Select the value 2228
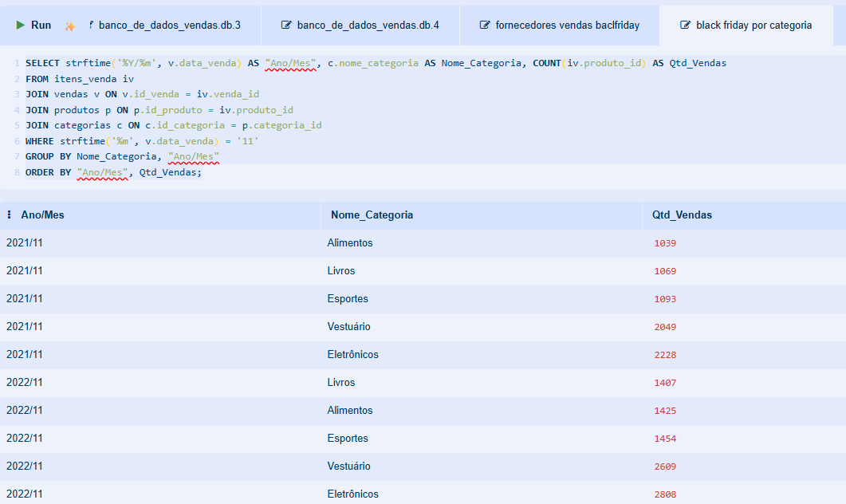The image size is (846, 504). pos(665,355)
